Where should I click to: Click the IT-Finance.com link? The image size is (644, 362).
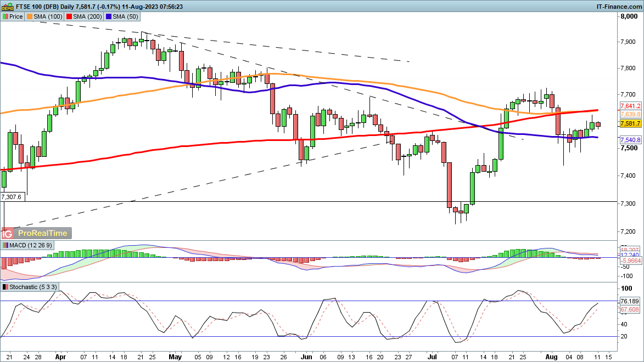[x=618, y=7]
